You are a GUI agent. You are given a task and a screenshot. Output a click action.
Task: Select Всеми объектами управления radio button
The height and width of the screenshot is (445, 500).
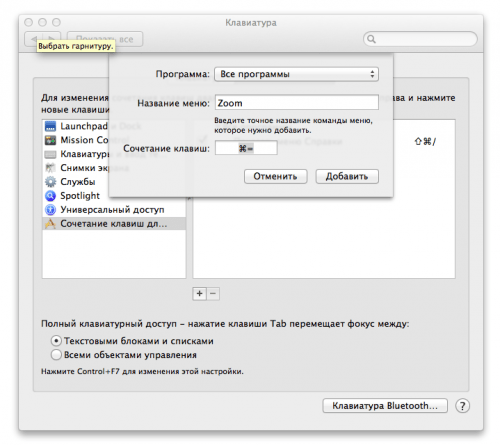click(x=56, y=355)
